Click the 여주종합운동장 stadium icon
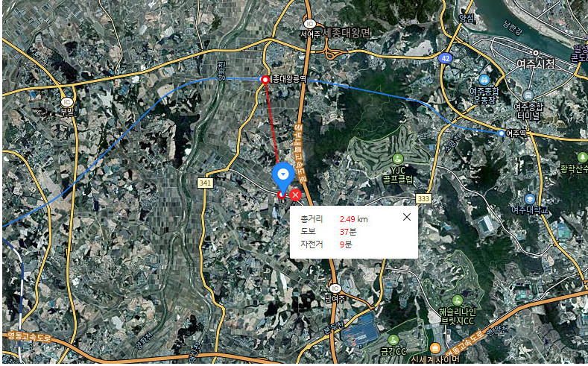 [x=484, y=80]
